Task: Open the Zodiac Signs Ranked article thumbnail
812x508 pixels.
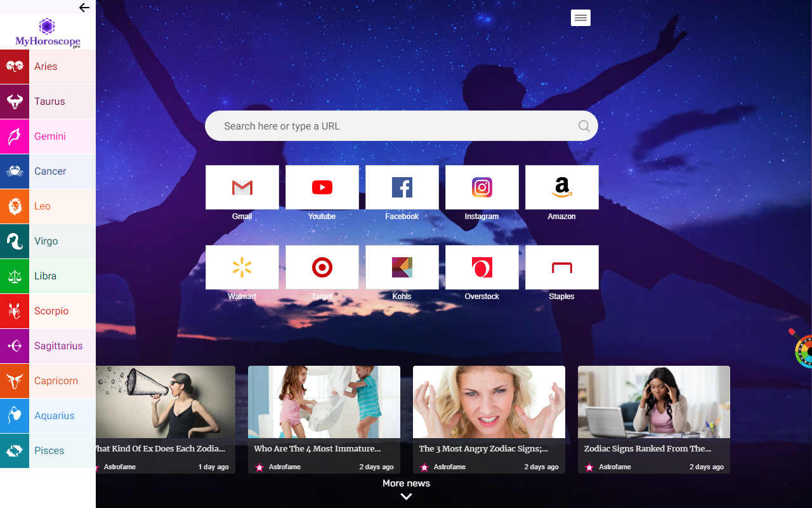Action: [653, 402]
